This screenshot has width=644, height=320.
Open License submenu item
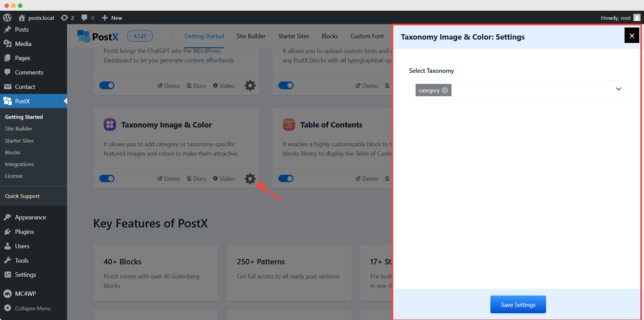point(14,176)
